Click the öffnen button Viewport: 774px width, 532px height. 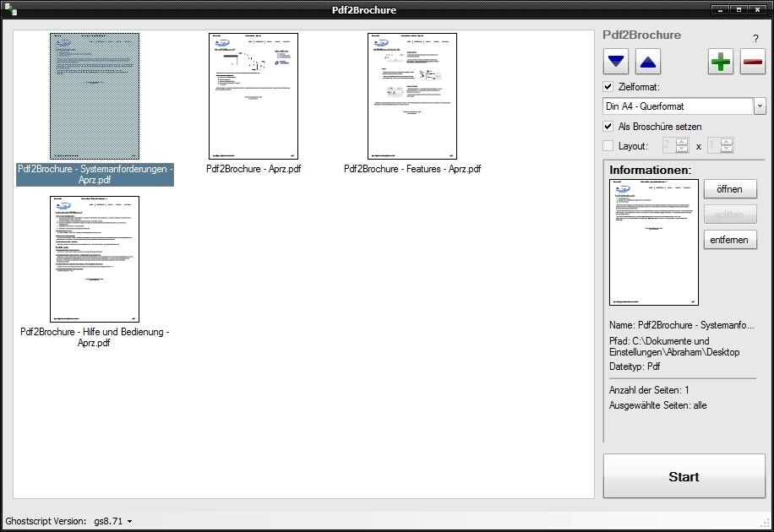coord(729,189)
